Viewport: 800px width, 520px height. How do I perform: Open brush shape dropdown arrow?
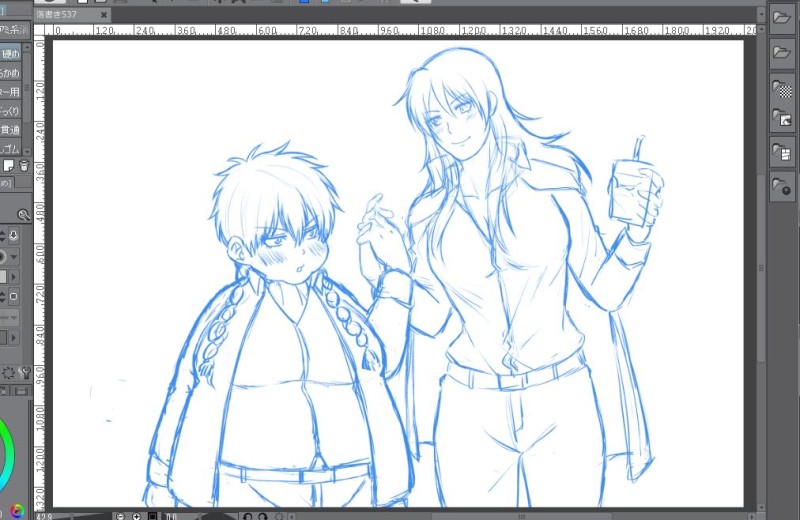pyautogui.click(x=14, y=257)
